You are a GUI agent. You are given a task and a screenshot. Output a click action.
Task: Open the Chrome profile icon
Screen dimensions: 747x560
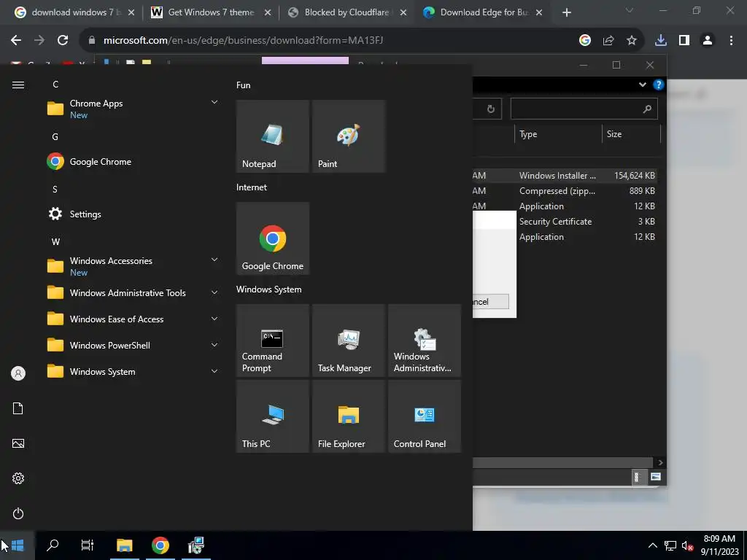[x=708, y=41]
